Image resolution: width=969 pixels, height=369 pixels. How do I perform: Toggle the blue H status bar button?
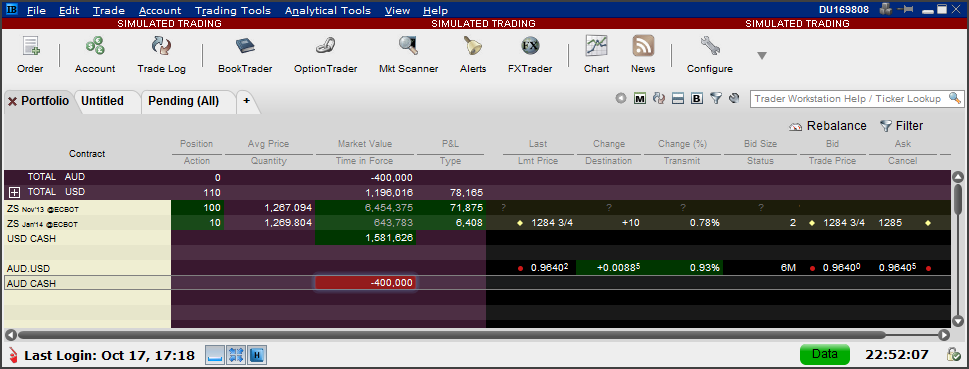[257, 355]
